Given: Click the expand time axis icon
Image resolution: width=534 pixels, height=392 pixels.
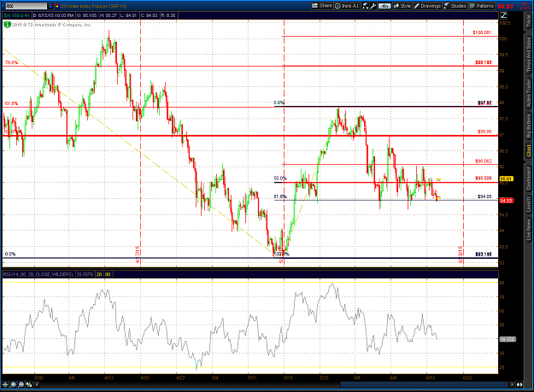Looking at the screenshot, I should (x=519, y=384).
